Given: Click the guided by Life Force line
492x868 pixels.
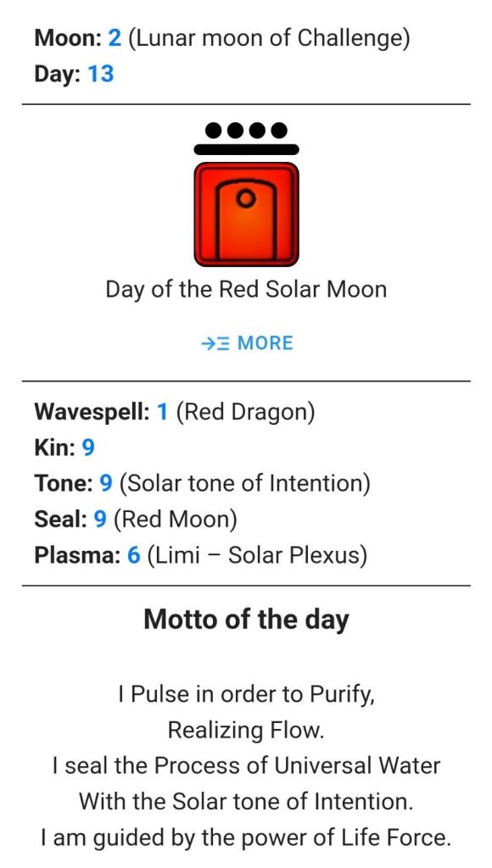Looking at the screenshot, I should [x=246, y=838].
